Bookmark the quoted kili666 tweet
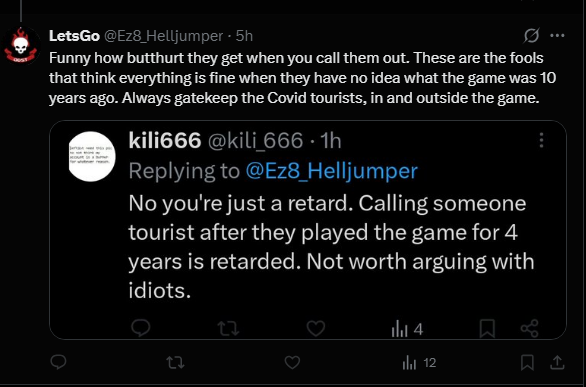 tap(487, 329)
